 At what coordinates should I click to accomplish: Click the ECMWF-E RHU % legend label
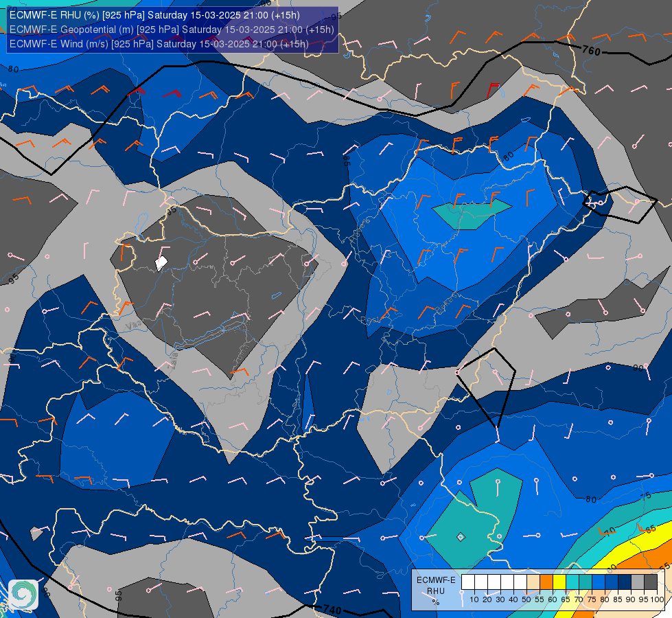tap(436, 591)
